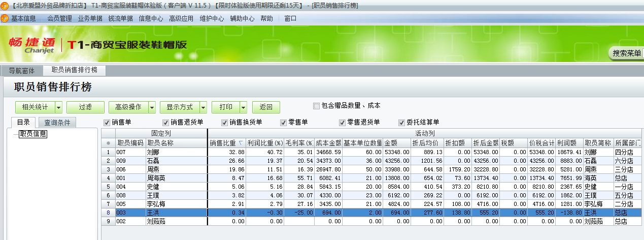This screenshot has width=644, height=240.
Task: Click row number 5 header
Action: coord(108,187)
